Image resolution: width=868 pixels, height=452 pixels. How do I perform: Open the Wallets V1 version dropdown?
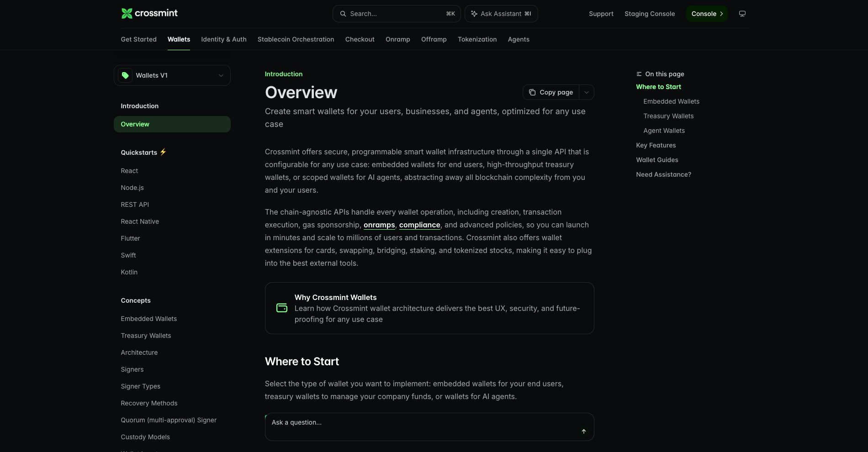point(172,75)
